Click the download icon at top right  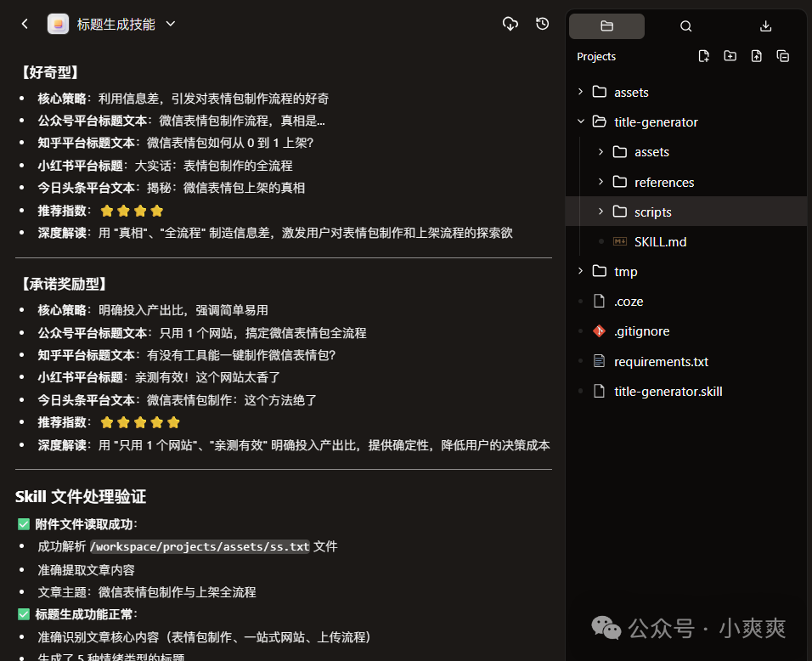(x=765, y=25)
